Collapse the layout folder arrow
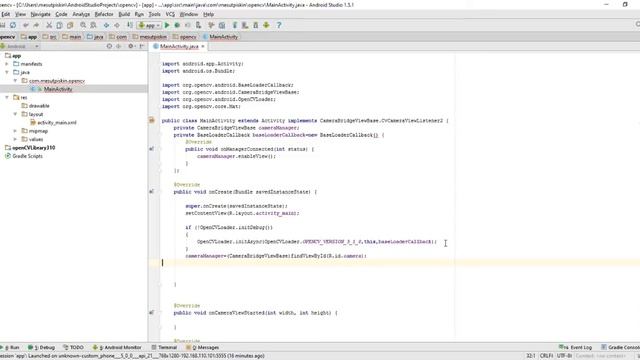 (x=16, y=114)
